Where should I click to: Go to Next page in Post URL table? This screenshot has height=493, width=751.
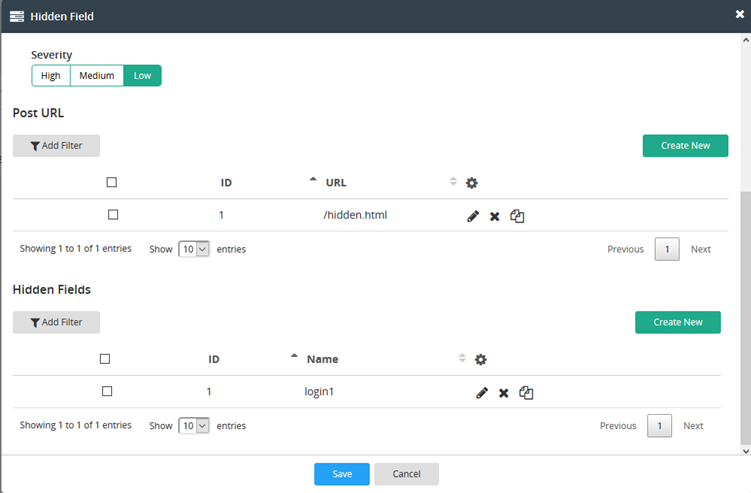coord(701,249)
